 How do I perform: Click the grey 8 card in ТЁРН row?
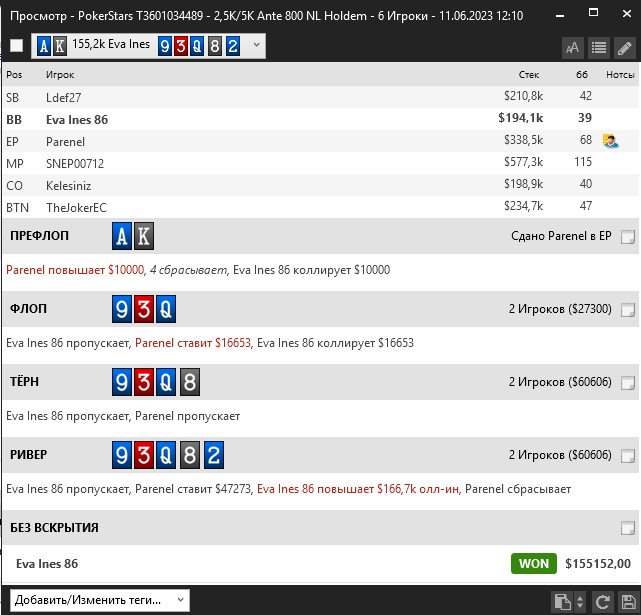pyautogui.click(x=190, y=382)
